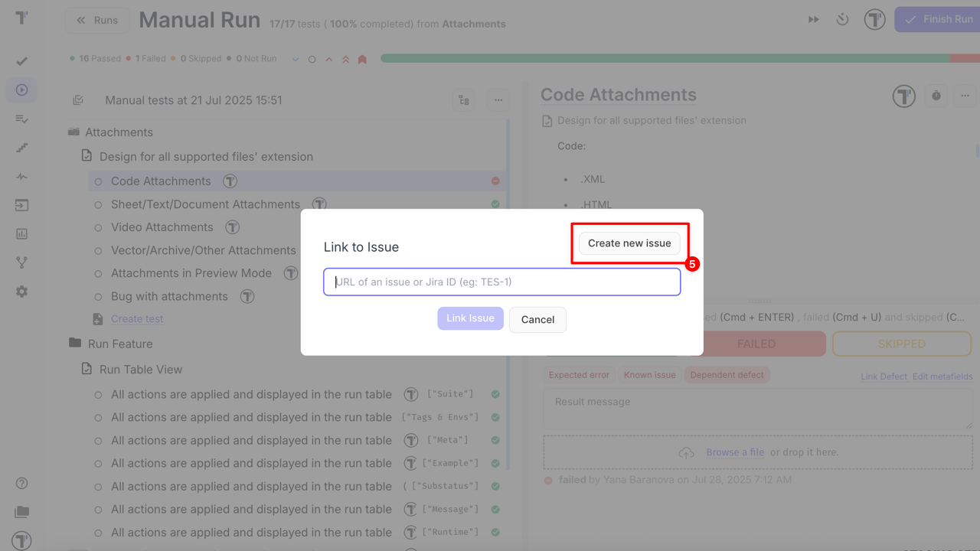Toggle the Expected error label

click(x=579, y=374)
